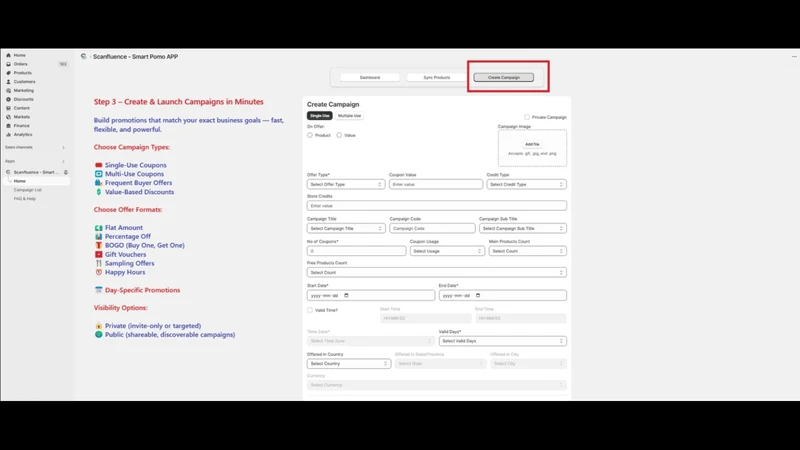
Task: Click the Scanfluence - Smart Pomo APP title
Action: coord(135,57)
